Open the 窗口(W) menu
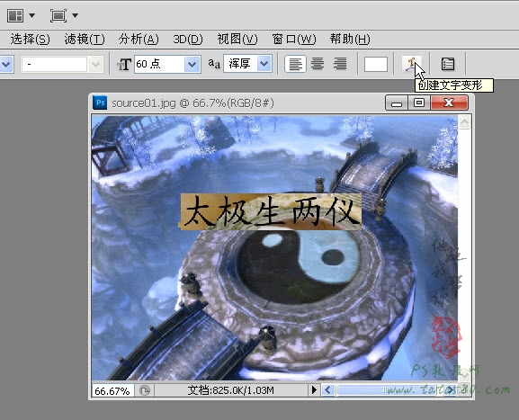This screenshot has height=420, width=519. (294, 39)
